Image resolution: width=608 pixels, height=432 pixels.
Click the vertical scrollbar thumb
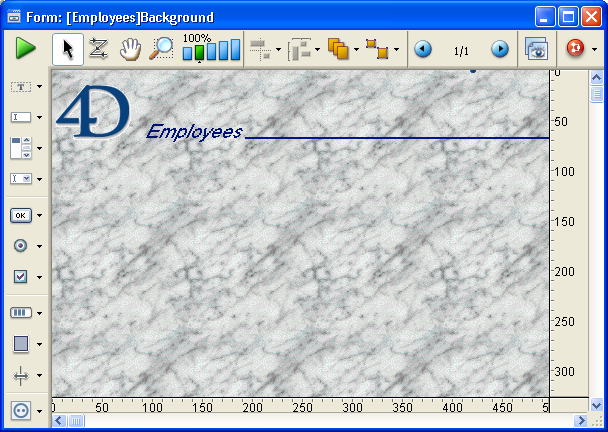[x=596, y=94]
